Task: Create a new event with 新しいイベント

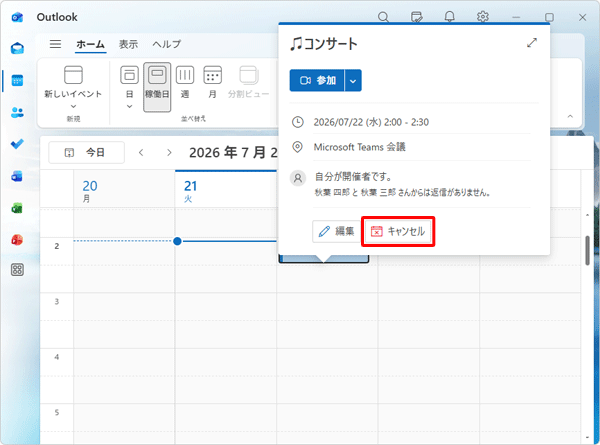Action: (73, 82)
